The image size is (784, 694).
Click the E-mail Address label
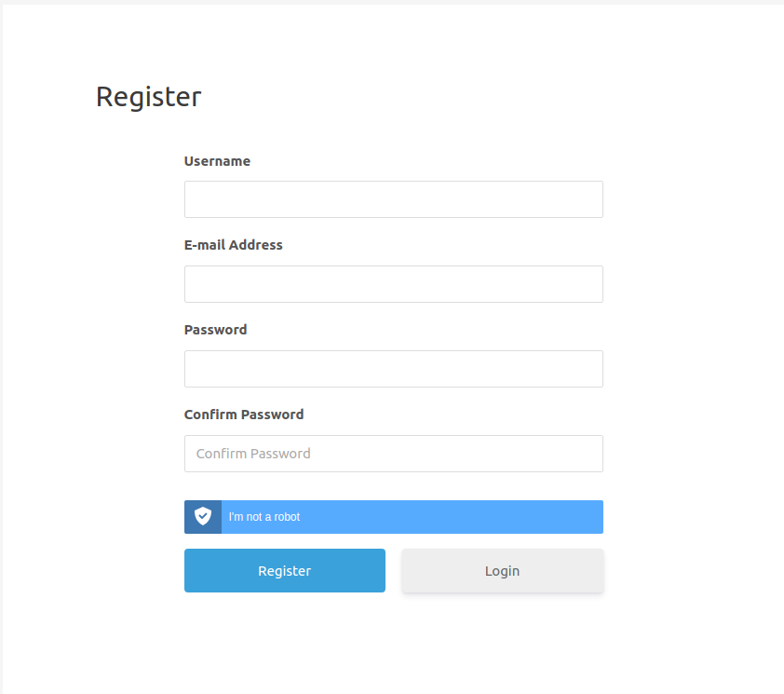pyautogui.click(x=233, y=245)
